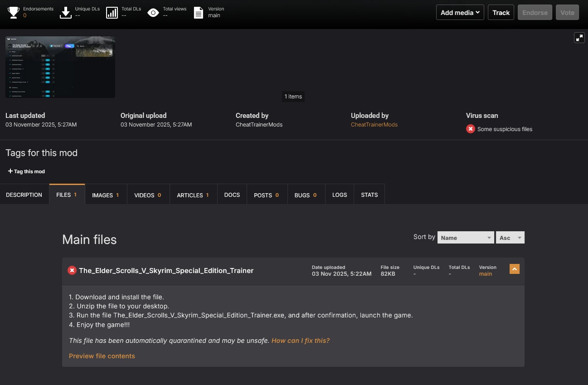Click the endorsements count '0'
This screenshot has width=588, height=385.
tap(24, 15)
